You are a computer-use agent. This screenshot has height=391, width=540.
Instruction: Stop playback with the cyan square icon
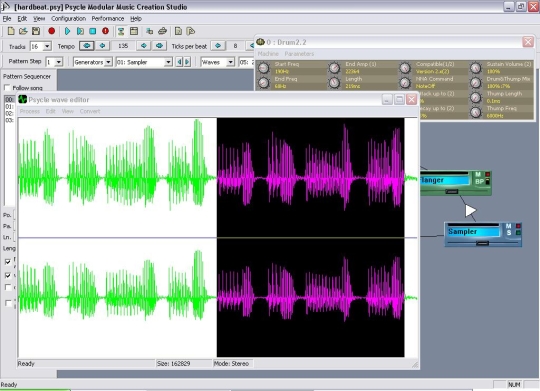tap(93, 31)
